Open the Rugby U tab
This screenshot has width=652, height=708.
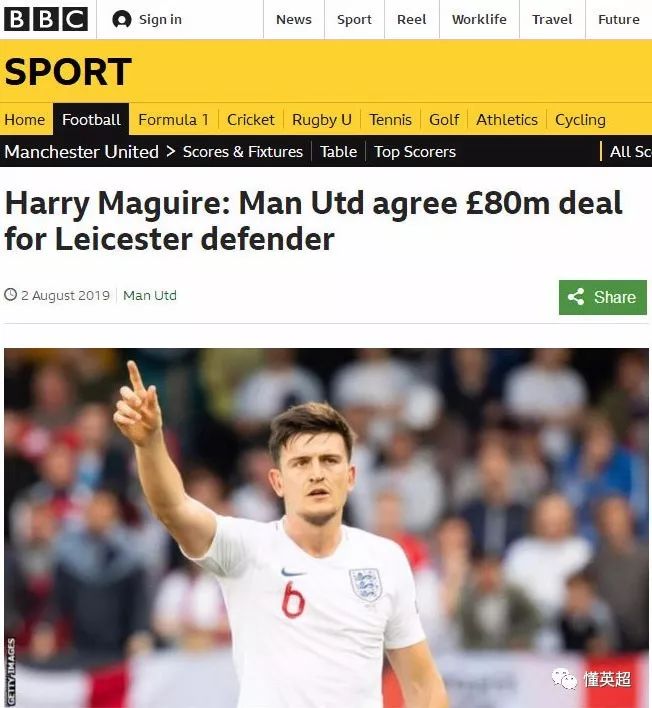tap(321, 120)
